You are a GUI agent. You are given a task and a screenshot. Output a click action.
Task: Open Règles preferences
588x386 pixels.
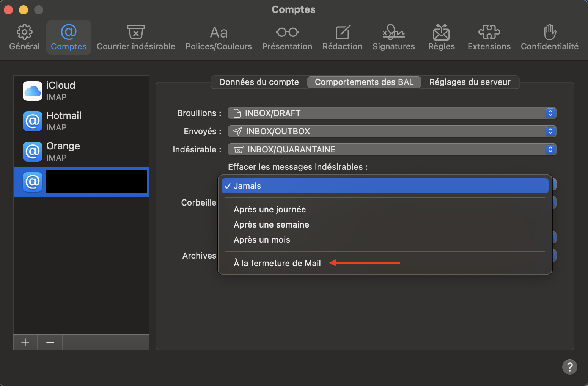[x=441, y=38]
